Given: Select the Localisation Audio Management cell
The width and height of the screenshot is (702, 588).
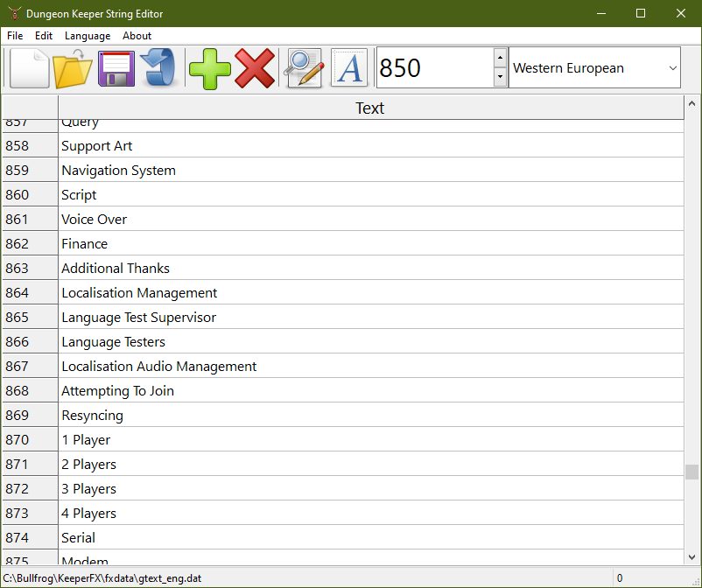Looking at the screenshot, I should click(371, 366).
